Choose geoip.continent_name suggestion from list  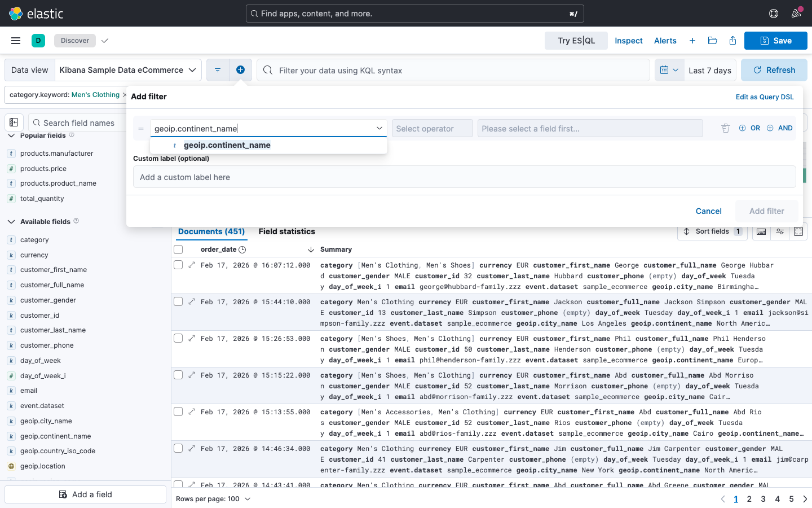(x=227, y=146)
